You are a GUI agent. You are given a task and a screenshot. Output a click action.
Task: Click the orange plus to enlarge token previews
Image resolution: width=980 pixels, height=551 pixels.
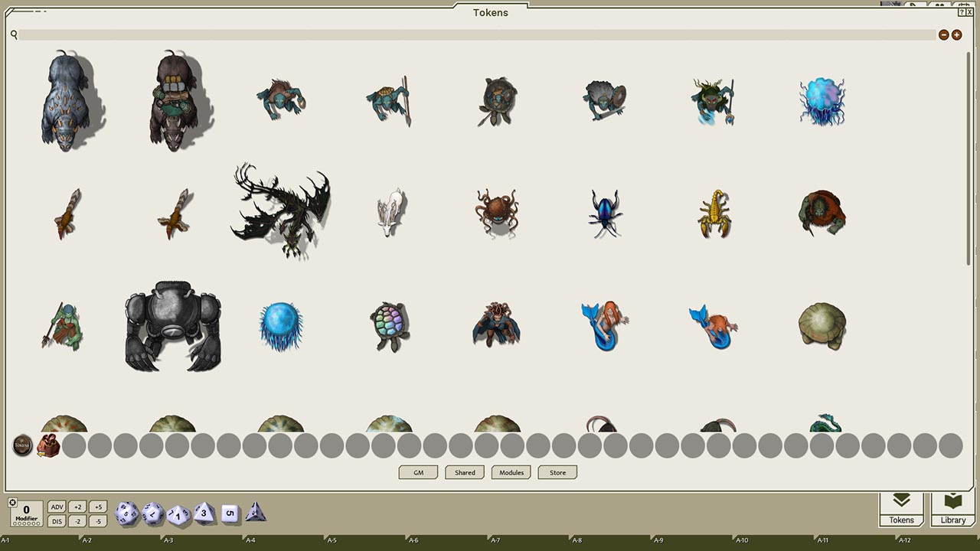point(955,34)
